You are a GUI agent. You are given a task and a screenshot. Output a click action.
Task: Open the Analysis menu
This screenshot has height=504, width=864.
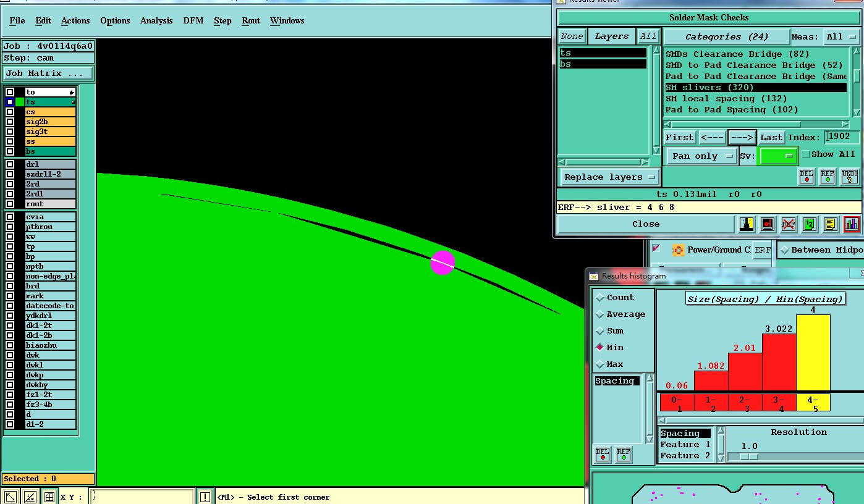(x=156, y=21)
